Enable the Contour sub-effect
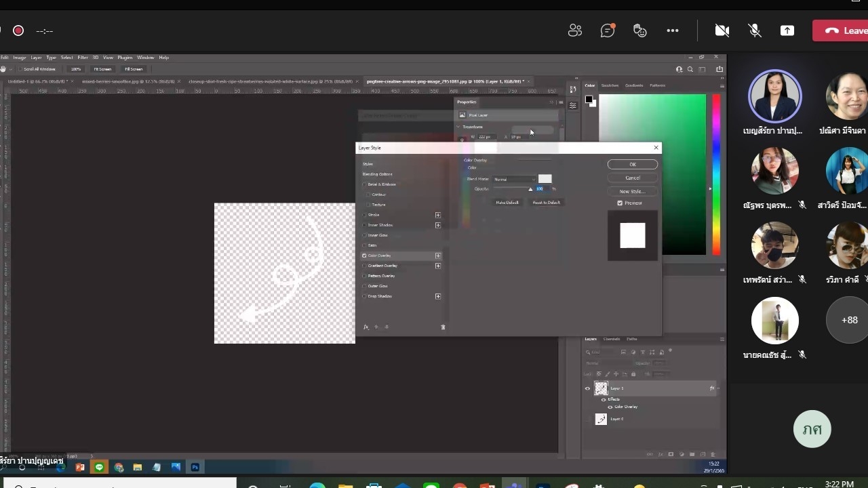Viewport: 868px width, 488px height. point(368,195)
